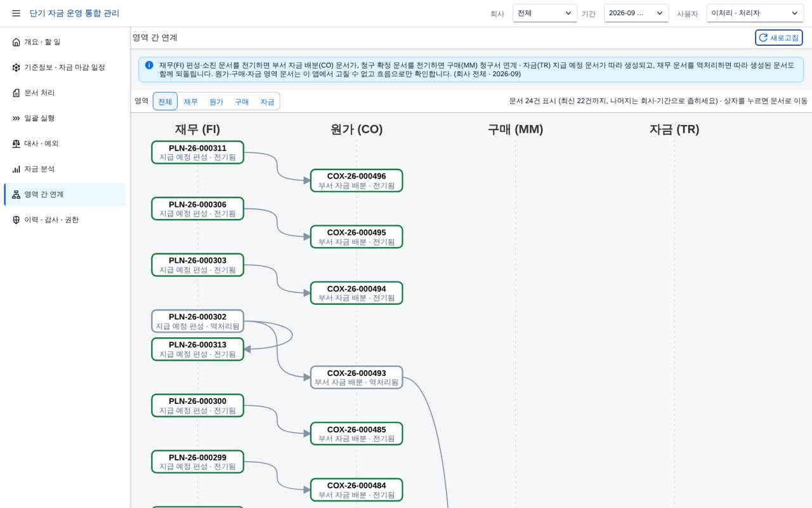Open the 사용자 dropdown showing 이처리 · 처리자
The width and height of the screenshot is (812, 508).
pos(755,13)
